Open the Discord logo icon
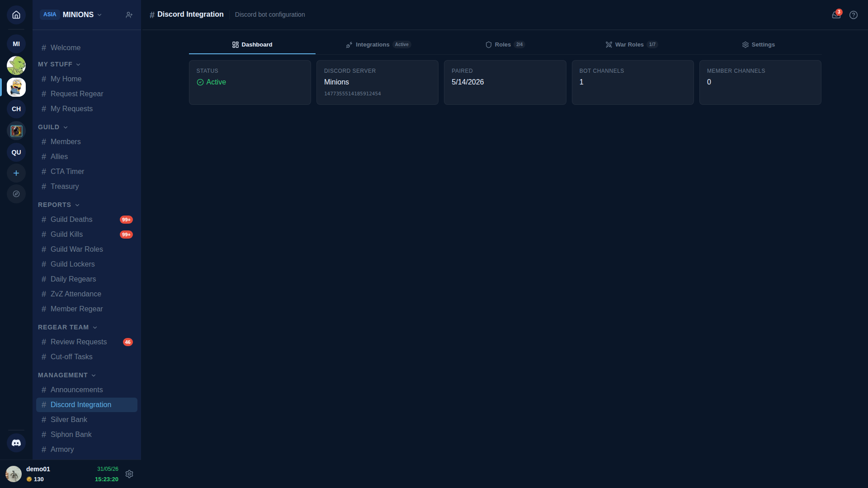Screen dimensions: 868x488 tap(16, 443)
